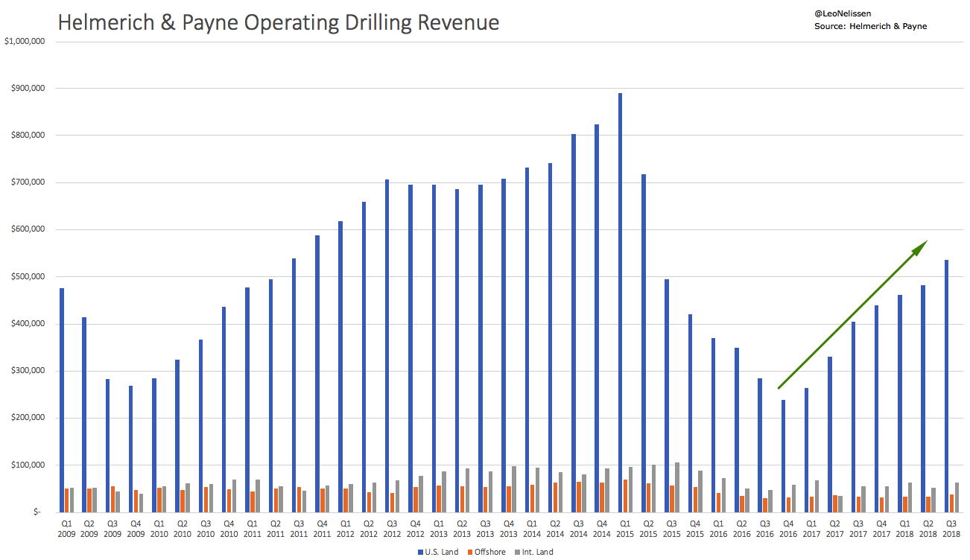The width and height of the screenshot is (970, 560).
Task: Expand the Q4 2016 category axis label
Action: pos(789,527)
